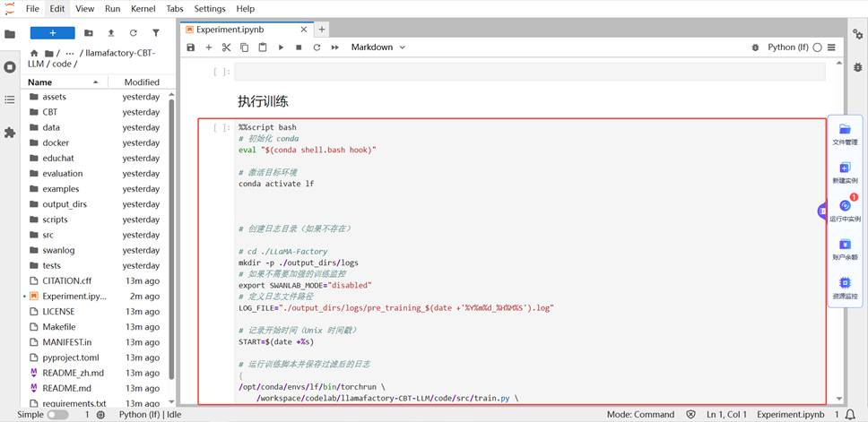Viewport: 868px width, 422px height.
Task: Open the Table of Contents panel
Action: pyautogui.click(x=9, y=100)
